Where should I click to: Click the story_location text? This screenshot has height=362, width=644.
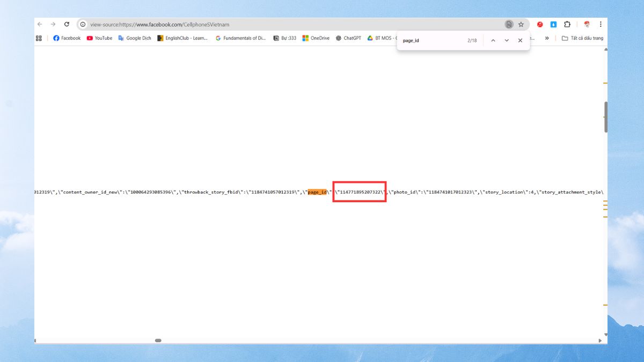508,192
